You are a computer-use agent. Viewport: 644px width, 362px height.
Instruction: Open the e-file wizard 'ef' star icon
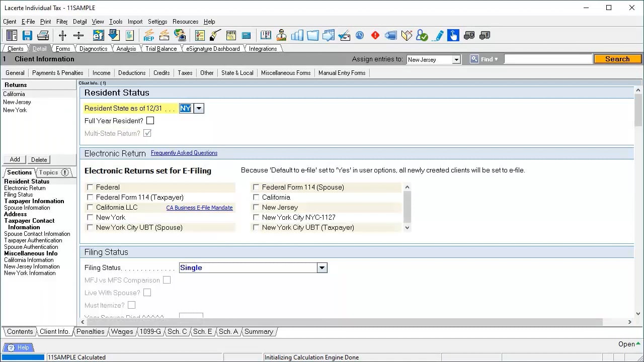pos(99,35)
